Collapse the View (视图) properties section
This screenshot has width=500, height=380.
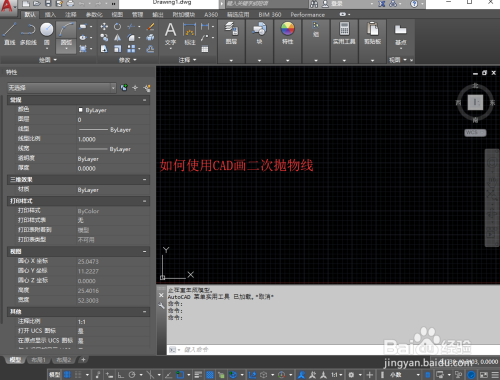click(x=145, y=251)
